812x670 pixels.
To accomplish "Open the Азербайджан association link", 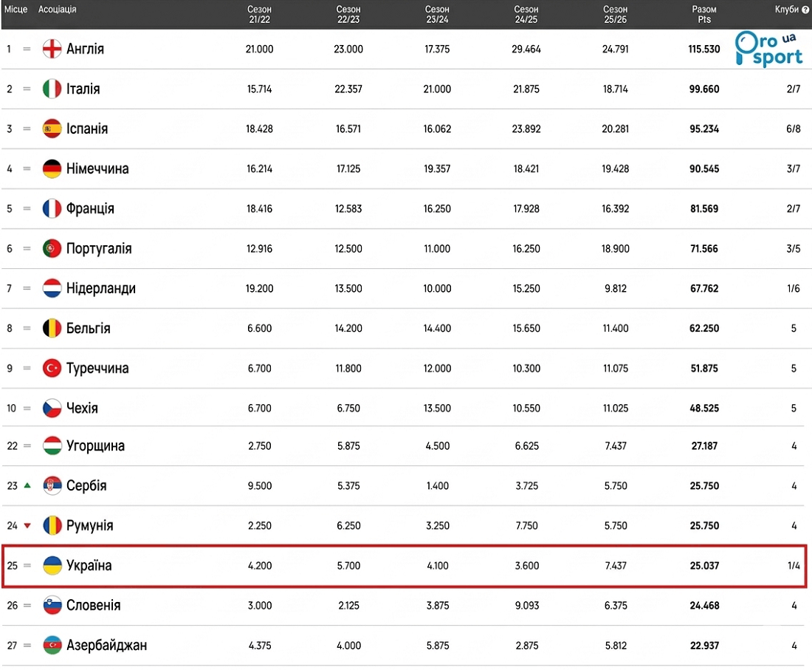I will coord(106,645).
